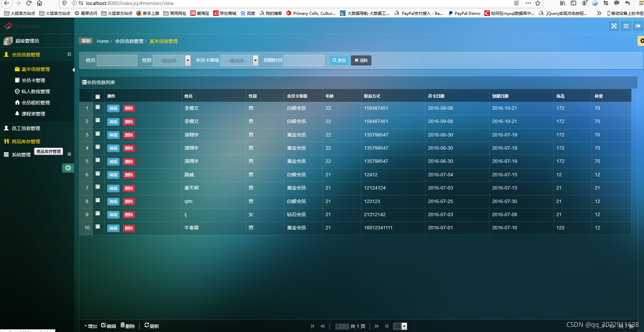Collapse the 会员信息管理 menu expander
This screenshot has width=644, height=332.
tap(69, 54)
